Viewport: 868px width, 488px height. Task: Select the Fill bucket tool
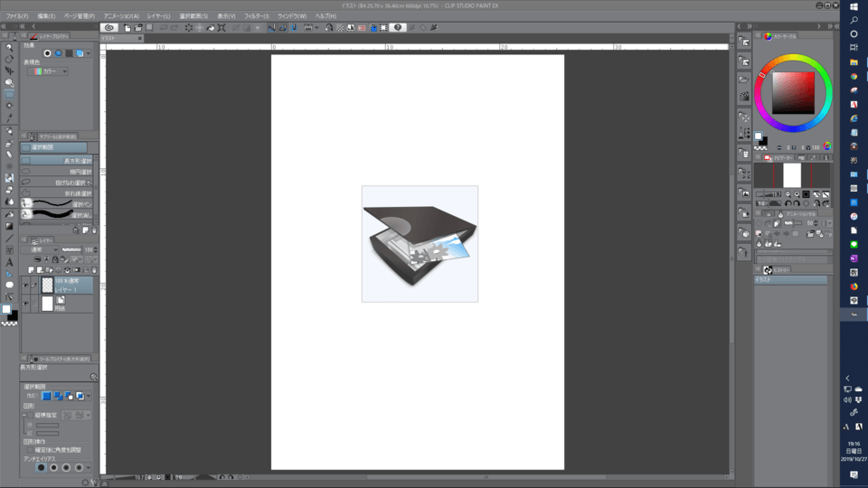coord(9,214)
